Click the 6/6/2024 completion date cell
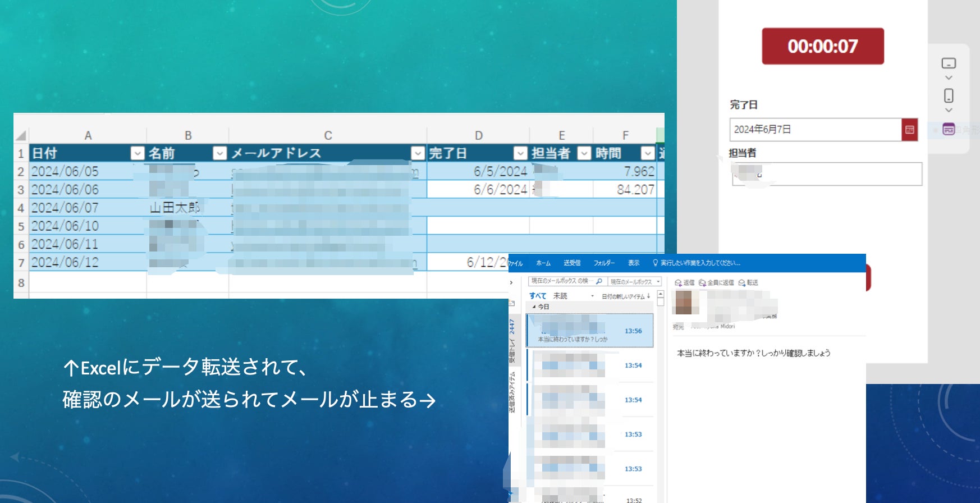Image resolution: width=980 pixels, height=503 pixels. [x=478, y=189]
